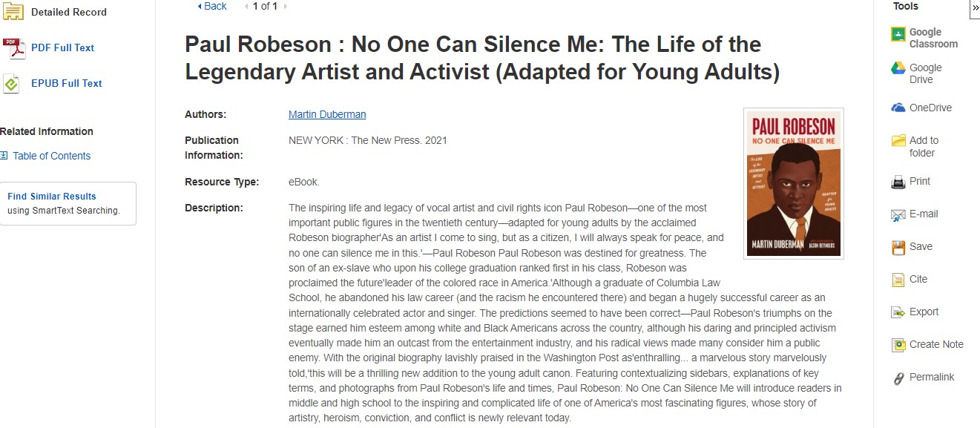Viewport: 980px width, 428px height.
Task: Open the Cite tool icon
Action: 898,280
